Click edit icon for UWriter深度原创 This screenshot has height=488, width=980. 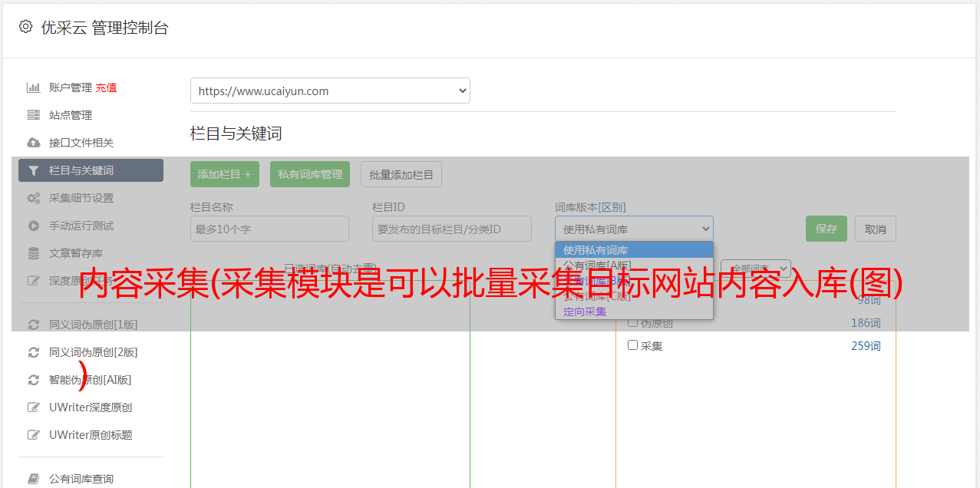33,407
